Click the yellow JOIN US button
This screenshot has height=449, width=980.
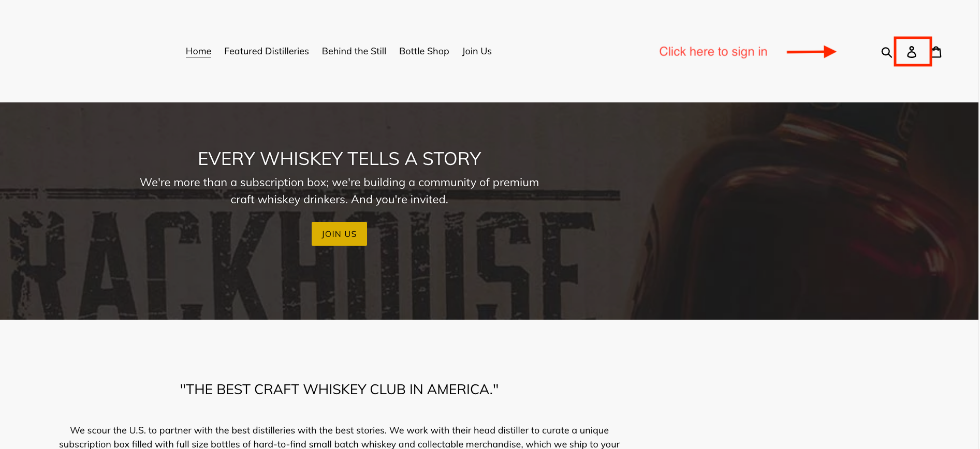[x=339, y=234]
